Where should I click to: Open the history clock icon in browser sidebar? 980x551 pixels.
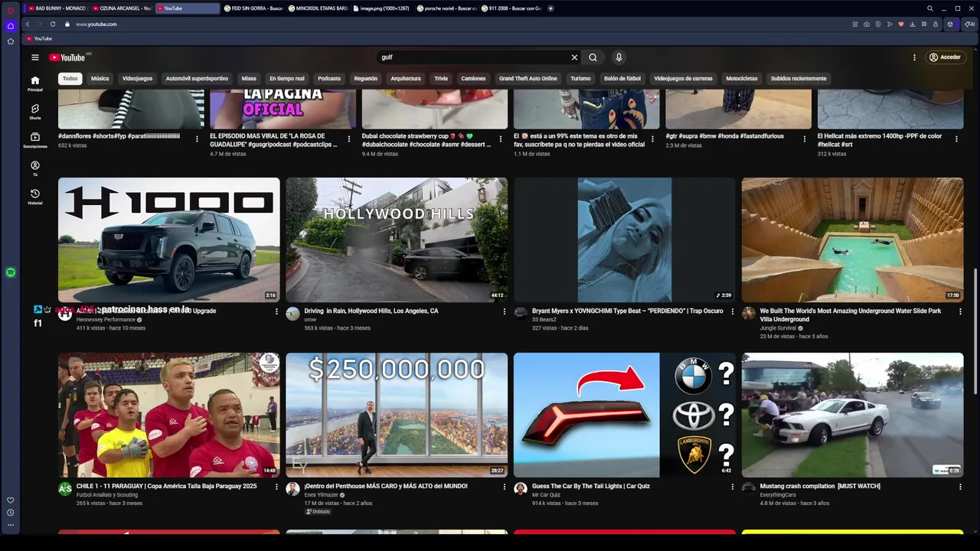pyautogui.click(x=11, y=513)
